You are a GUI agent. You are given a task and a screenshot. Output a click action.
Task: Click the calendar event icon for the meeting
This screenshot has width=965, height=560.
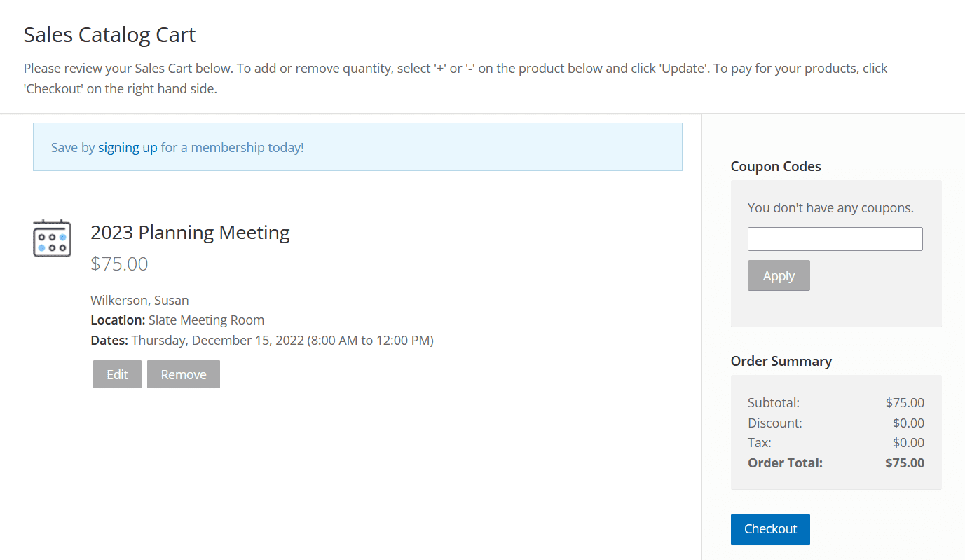pos(52,238)
